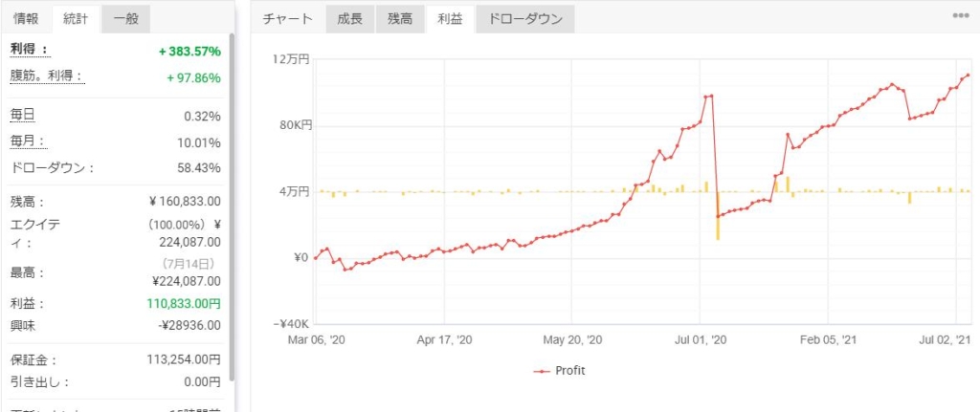980x412 pixels.
Task: Click the 腹筋。利得 label
Action: (47, 76)
